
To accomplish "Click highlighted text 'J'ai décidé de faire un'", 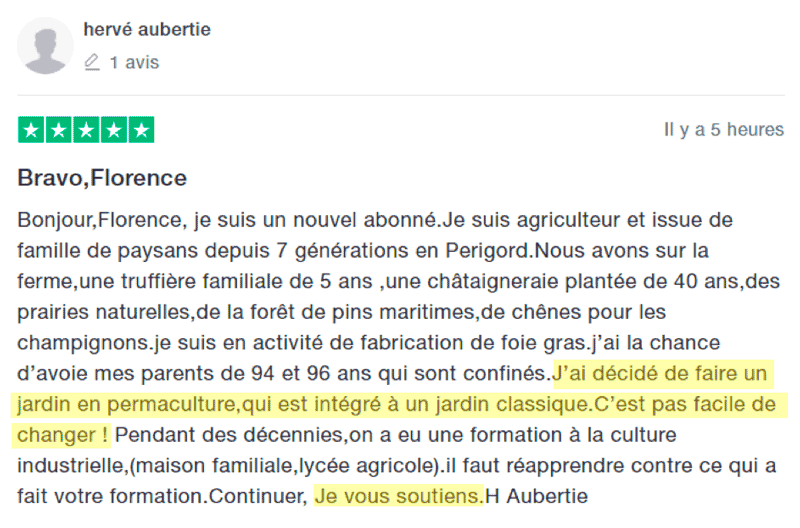I will coord(663,373).
